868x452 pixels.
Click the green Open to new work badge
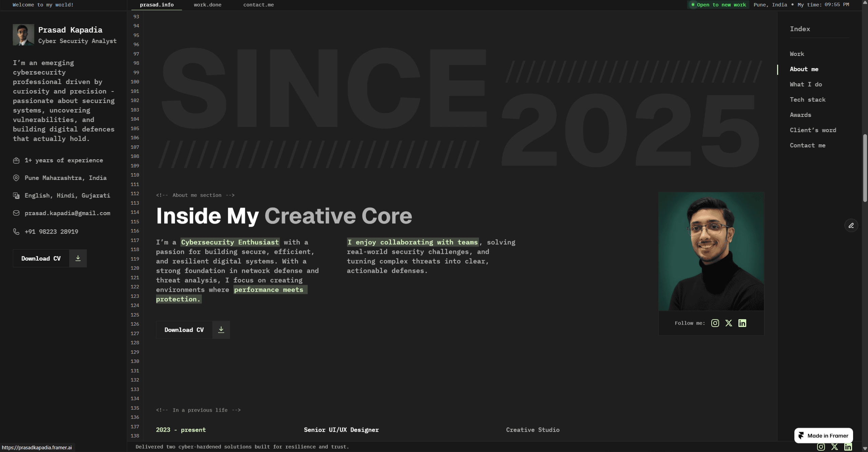click(718, 5)
